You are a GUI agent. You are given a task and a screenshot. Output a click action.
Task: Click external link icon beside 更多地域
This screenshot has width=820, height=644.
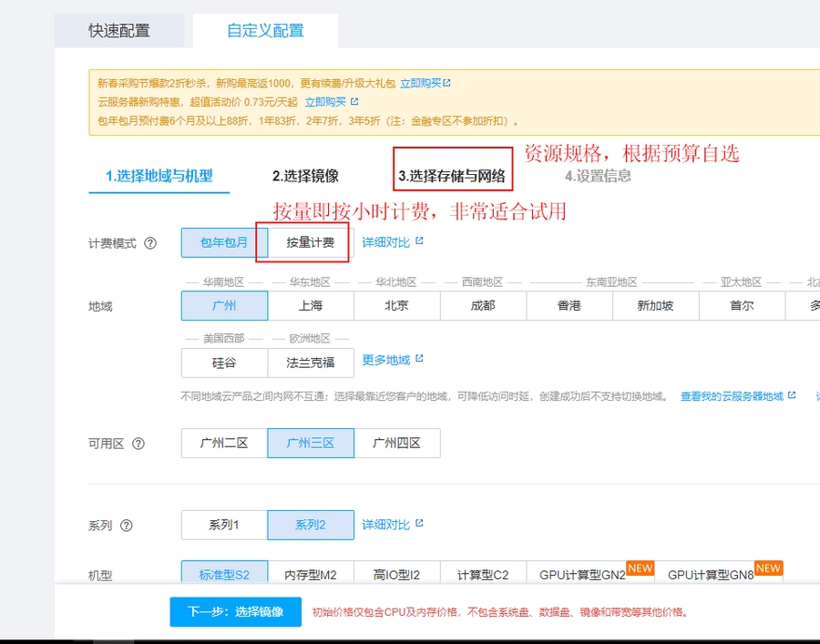pos(419,360)
